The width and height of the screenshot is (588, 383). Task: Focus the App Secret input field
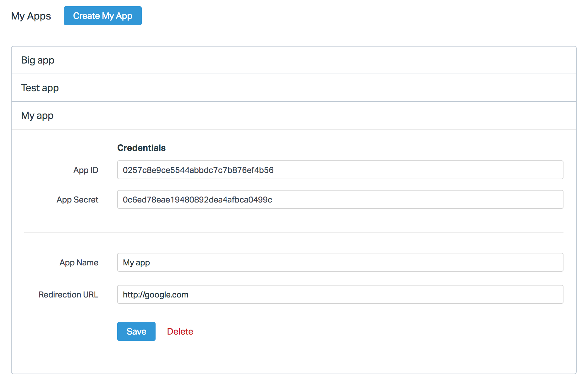[x=340, y=199]
